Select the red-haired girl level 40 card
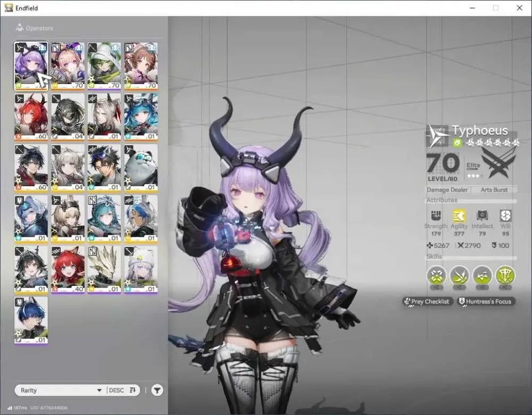 [x=68, y=269]
